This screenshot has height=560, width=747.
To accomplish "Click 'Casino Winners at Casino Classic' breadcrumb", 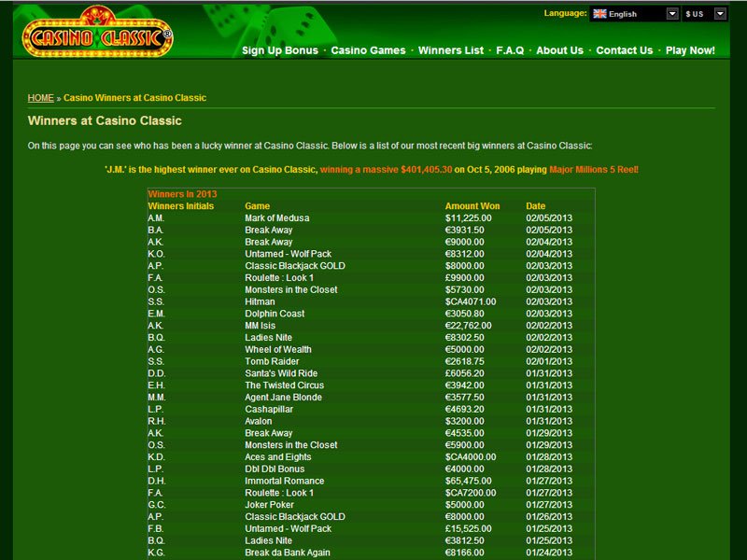I will pyautogui.click(x=134, y=98).
